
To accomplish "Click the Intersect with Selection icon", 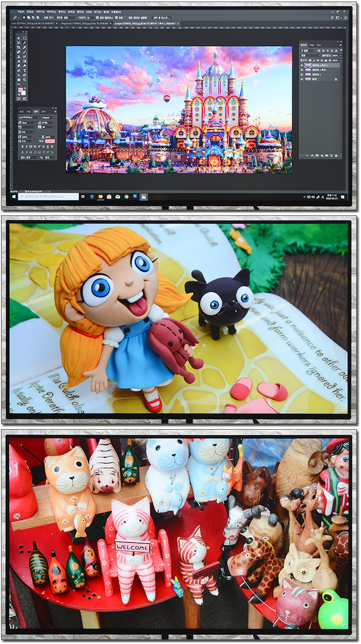I will click(38, 17).
